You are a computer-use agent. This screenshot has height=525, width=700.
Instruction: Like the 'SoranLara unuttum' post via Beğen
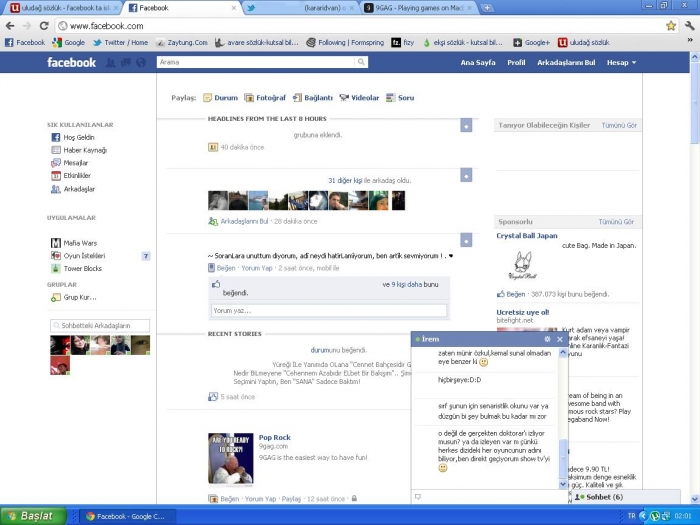[226, 268]
